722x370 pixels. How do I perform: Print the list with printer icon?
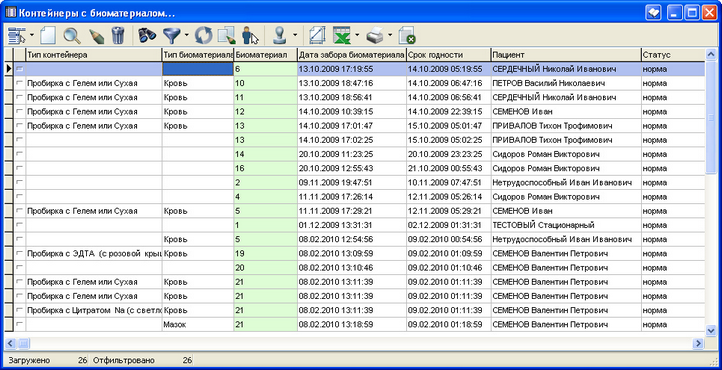click(375, 35)
